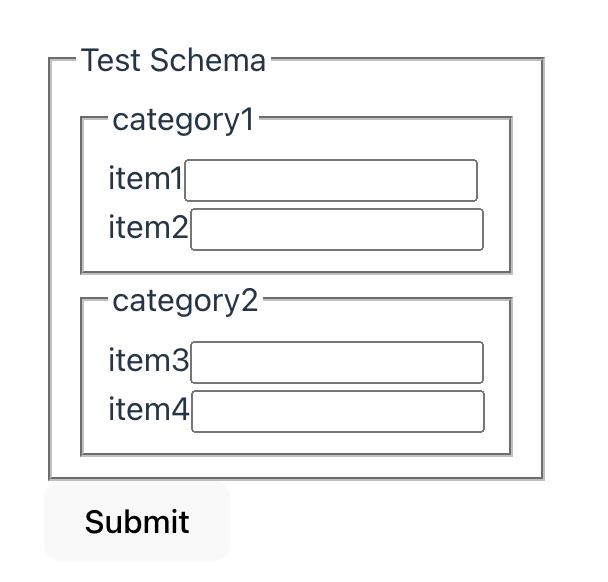This screenshot has height=582, width=608.
Task: Click the text box beside item4
Action: (x=338, y=411)
